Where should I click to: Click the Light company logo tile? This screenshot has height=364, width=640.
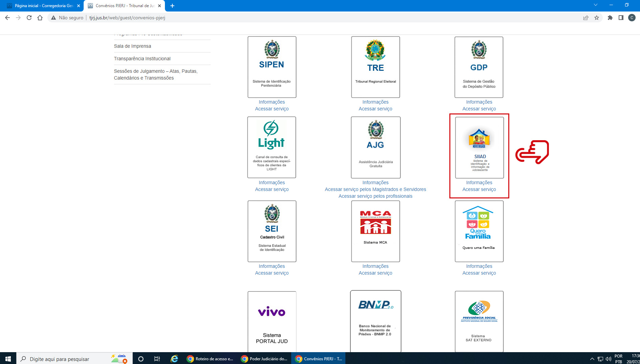click(x=272, y=147)
